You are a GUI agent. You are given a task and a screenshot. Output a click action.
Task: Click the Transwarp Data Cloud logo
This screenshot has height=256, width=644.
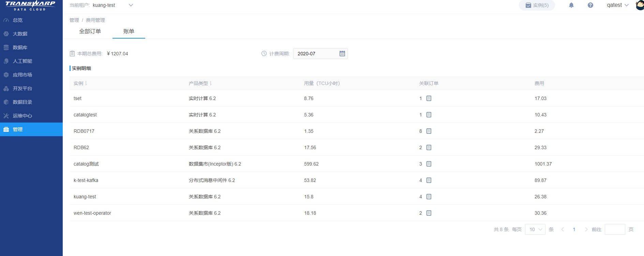point(30,6)
